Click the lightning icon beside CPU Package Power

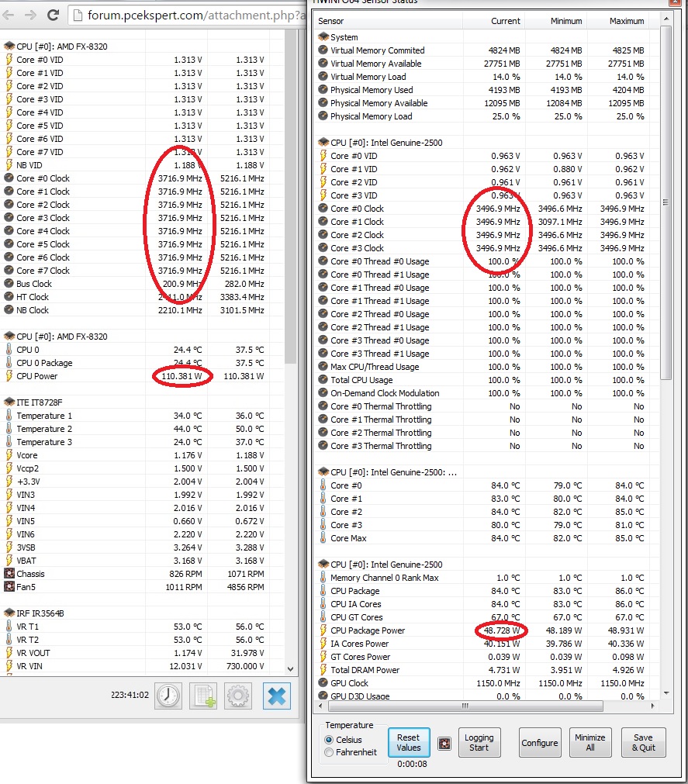pyautogui.click(x=323, y=630)
